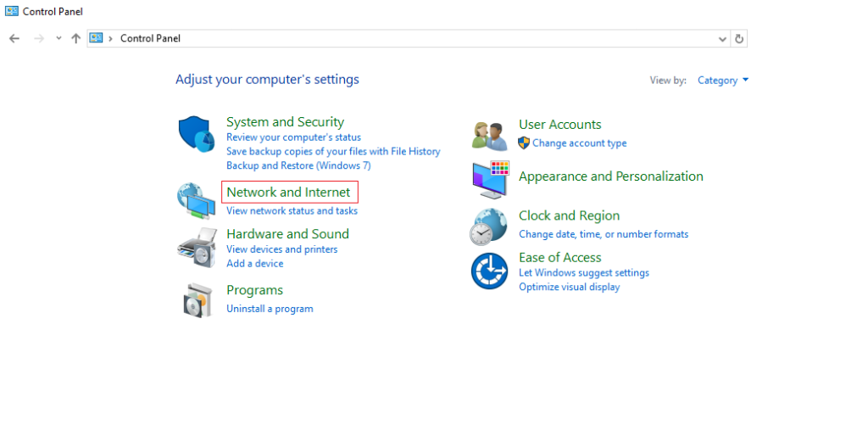
Task: Click the Network and Internet globe icon
Action: coord(196,201)
